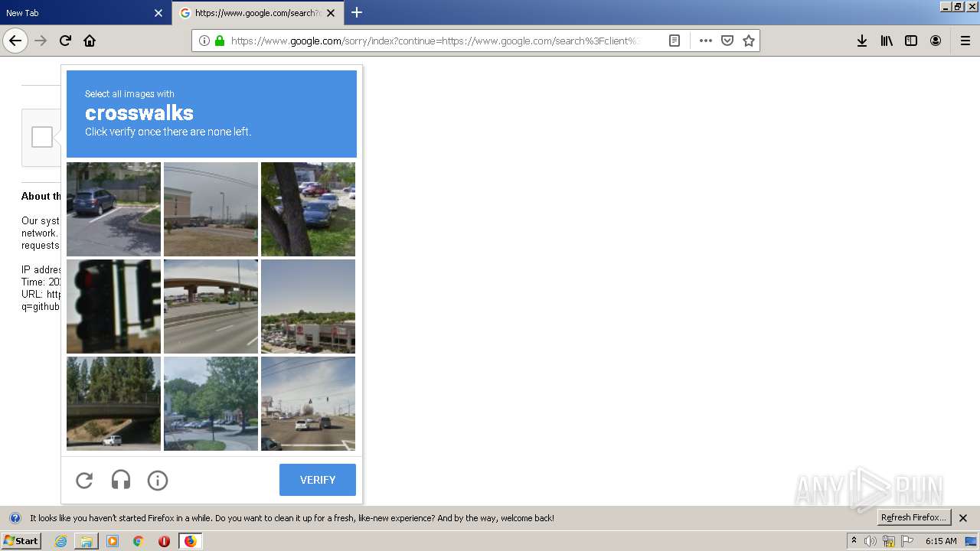Viewport: 980px width, 551px height.
Task: Open the Library menu
Action: pyautogui.click(x=887, y=41)
